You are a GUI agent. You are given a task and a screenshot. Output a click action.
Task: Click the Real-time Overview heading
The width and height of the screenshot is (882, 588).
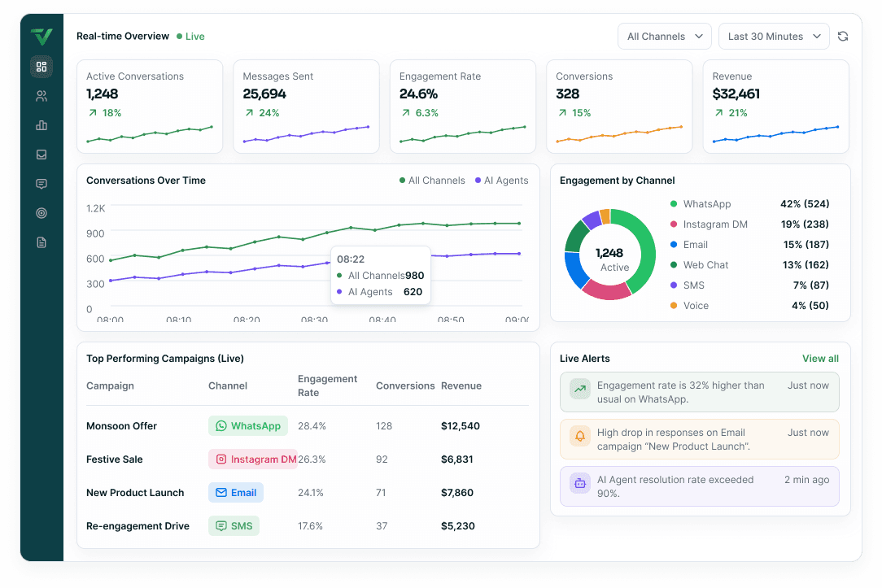click(x=123, y=37)
